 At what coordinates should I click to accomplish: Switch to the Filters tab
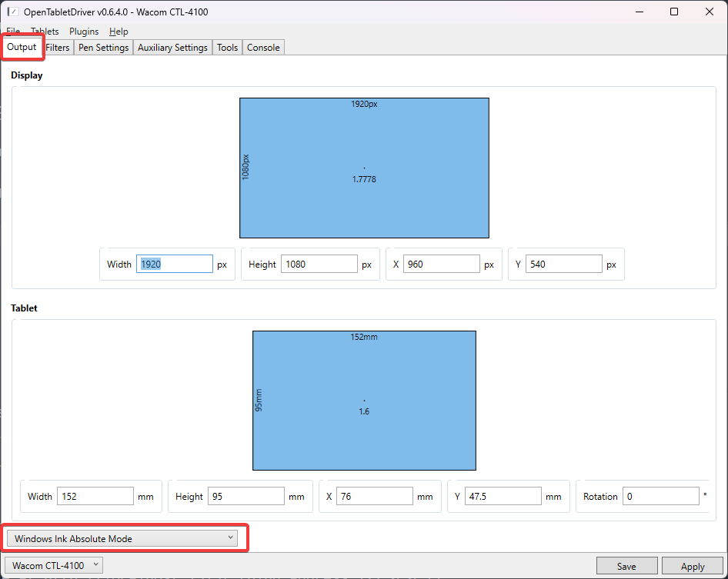coord(58,48)
